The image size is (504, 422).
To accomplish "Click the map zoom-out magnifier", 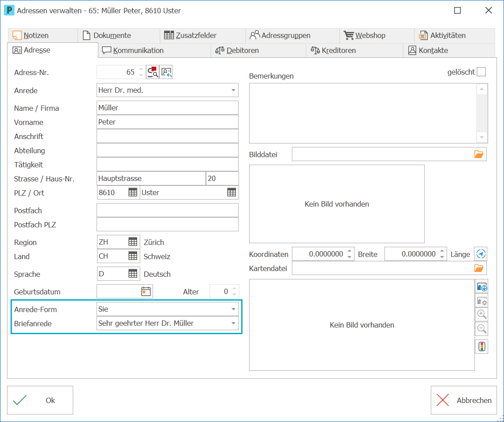I will (x=482, y=329).
